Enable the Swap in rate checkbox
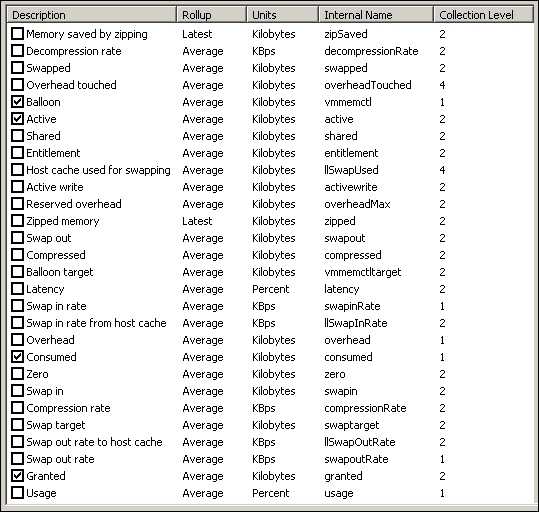Viewport: 539px width, 512px height. (x=17, y=306)
